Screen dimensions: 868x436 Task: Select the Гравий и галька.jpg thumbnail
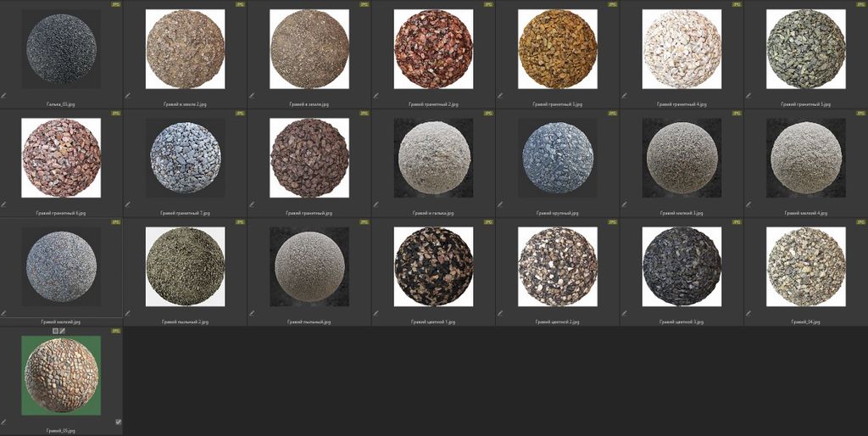pos(433,158)
